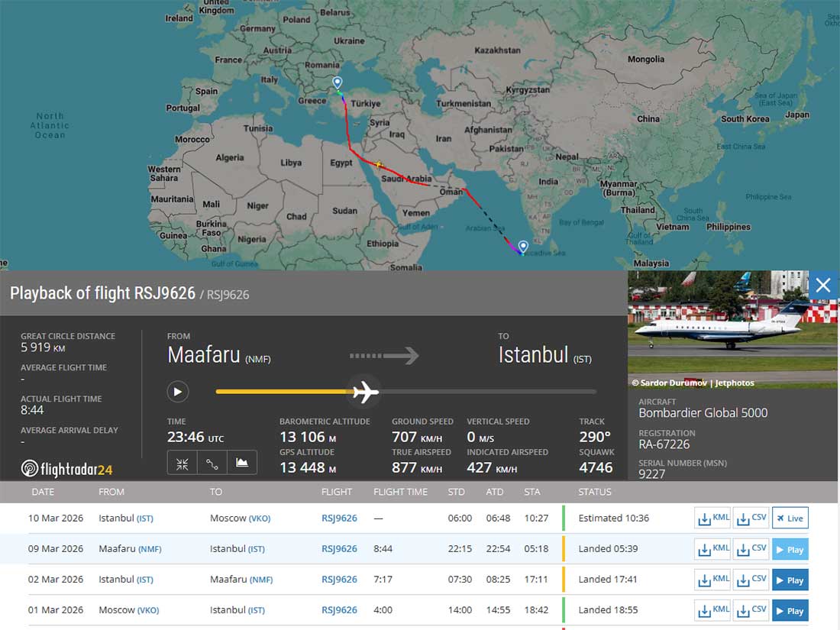Click the VKO airport code in 01 Mar row

(148, 610)
